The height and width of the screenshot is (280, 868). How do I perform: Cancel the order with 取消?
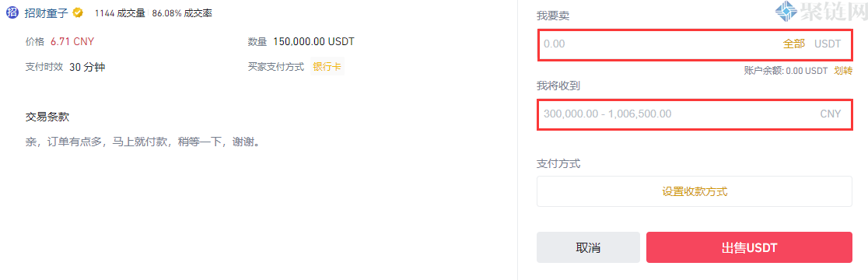588,247
